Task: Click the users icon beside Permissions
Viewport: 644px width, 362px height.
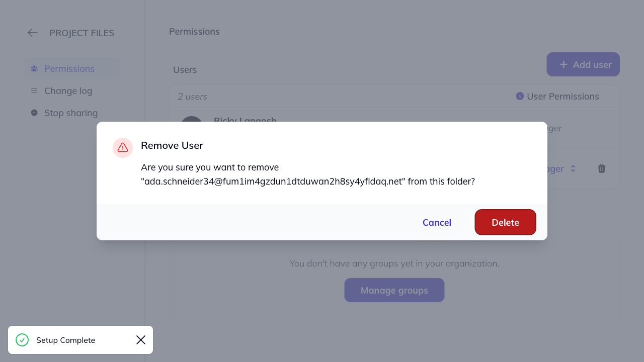Action: (34, 68)
